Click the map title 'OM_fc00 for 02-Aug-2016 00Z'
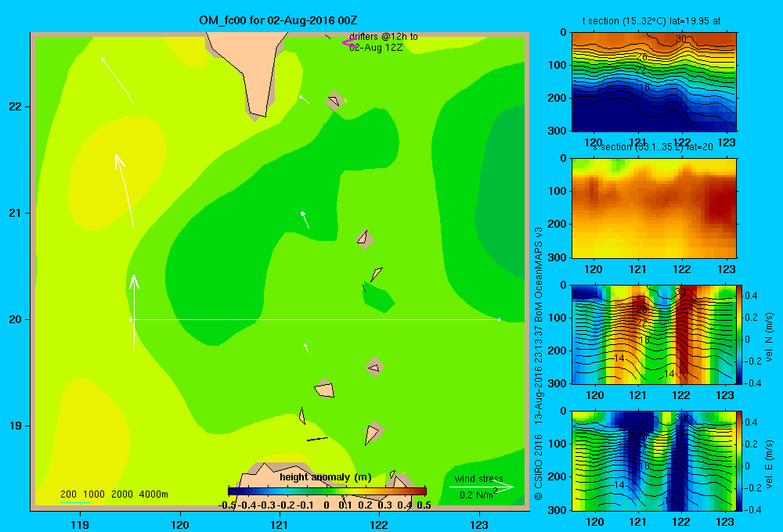This screenshot has height=532, width=783. click(x=278, y=20)
